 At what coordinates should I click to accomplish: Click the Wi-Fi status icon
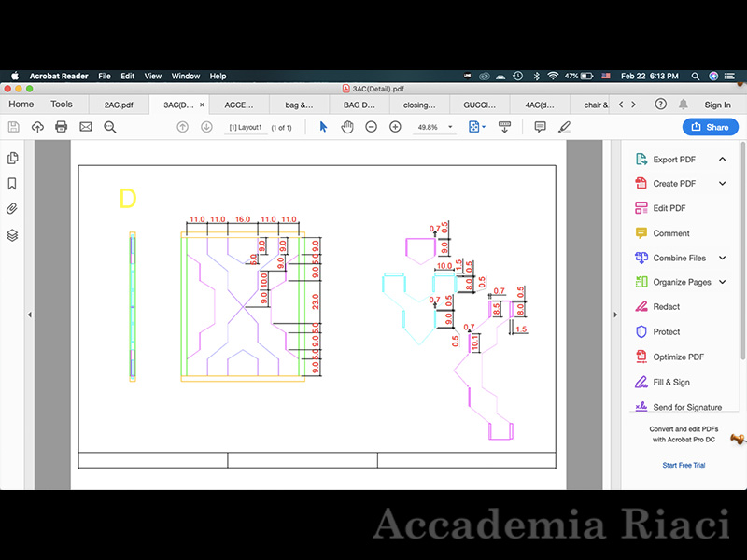click(553, 76)
